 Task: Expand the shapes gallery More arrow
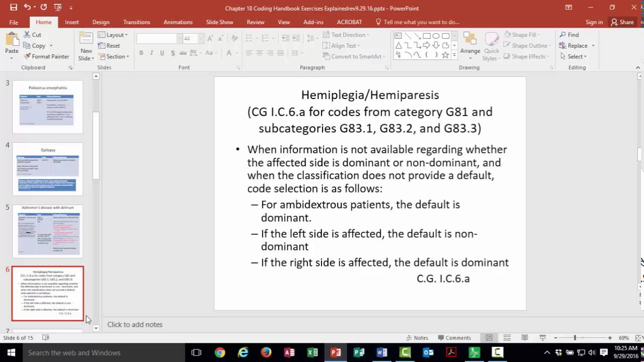point(455,55)
